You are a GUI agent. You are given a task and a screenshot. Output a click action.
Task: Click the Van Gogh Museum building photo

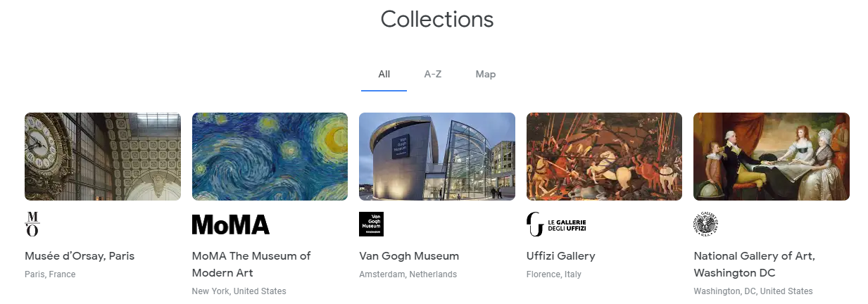[x=437, y=156]
